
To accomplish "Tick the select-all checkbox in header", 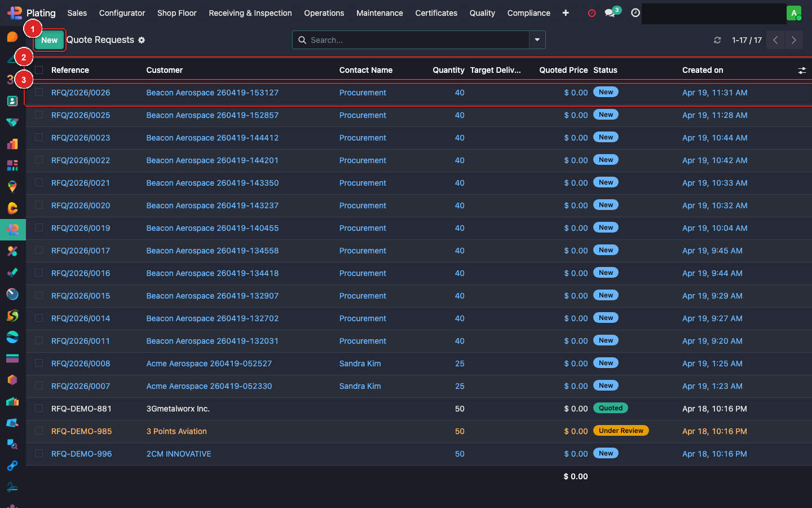I will click(39, 70).
